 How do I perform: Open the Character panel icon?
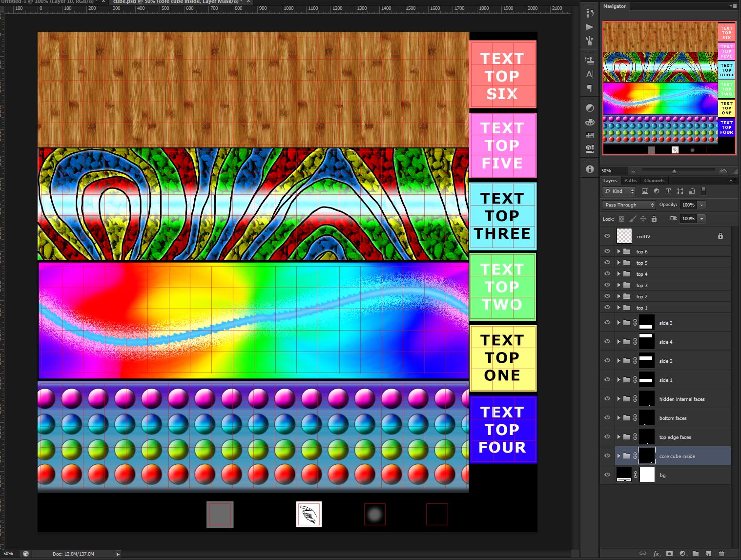coord(590,74)
